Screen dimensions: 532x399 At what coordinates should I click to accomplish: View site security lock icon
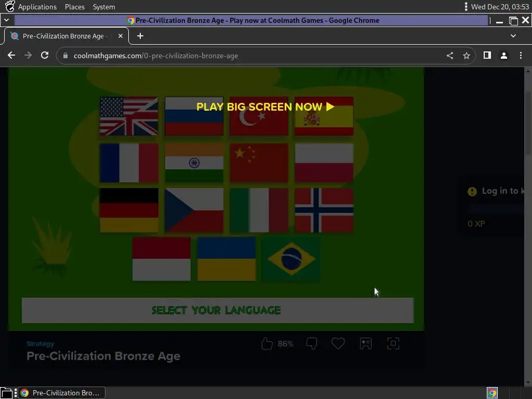(65, 56)
